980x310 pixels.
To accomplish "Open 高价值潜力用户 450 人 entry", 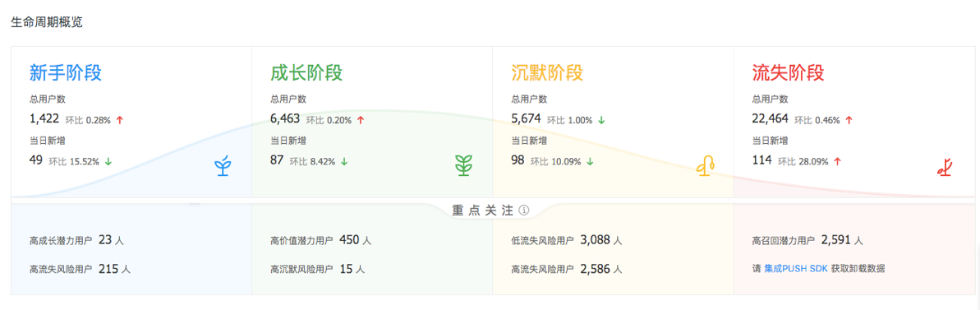I will [x=320, y=240].
